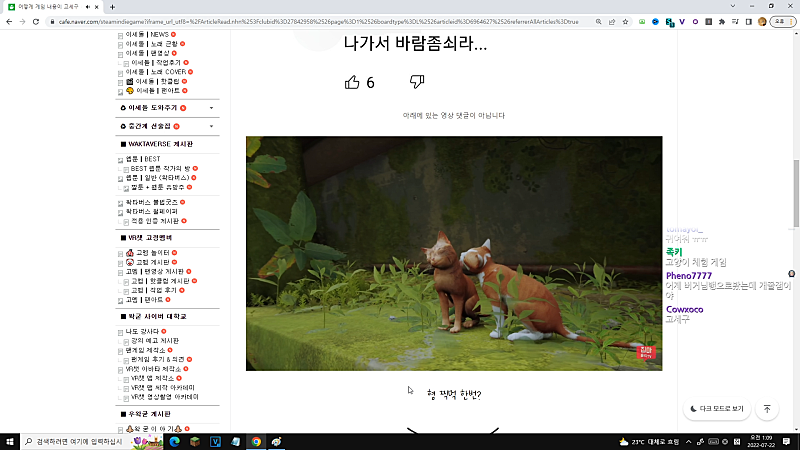This screenshot has height=450, width=800.
Task: Open the purple circle extension icon
Action: click(x=695, y=22)
